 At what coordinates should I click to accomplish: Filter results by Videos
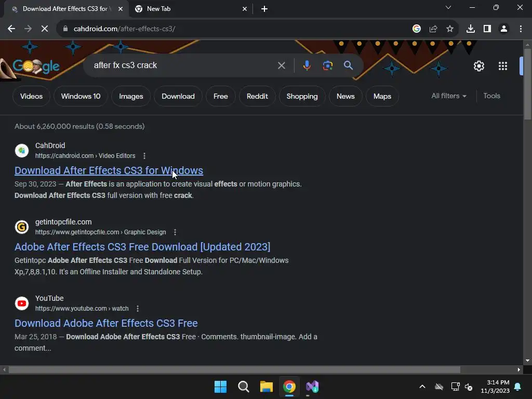click(31, 96)
